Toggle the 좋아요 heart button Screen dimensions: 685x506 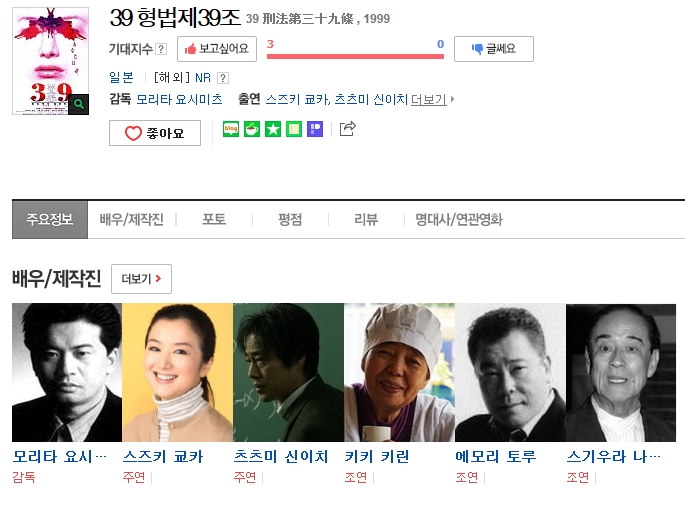(x=155, y=133)
